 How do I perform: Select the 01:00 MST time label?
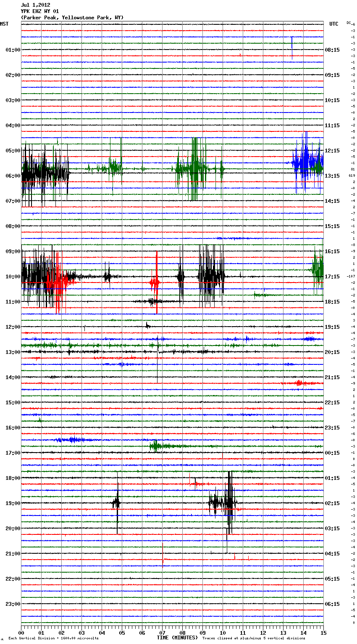click(x=13, y=50)
